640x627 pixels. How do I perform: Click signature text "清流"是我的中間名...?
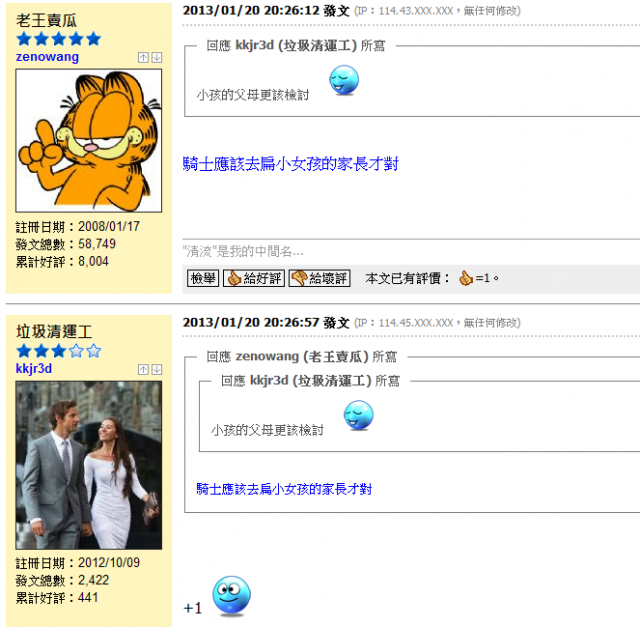coord(243,251)
